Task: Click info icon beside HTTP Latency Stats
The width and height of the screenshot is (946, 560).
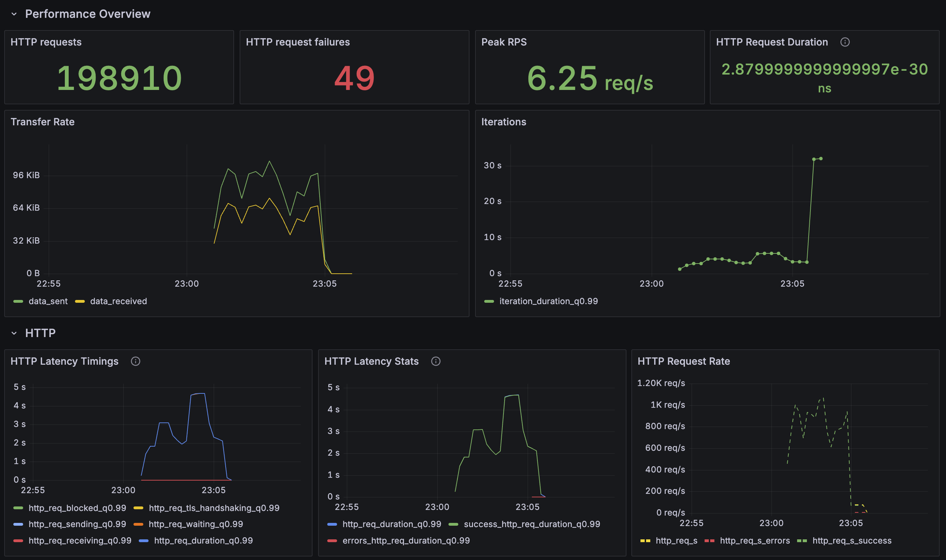Action: click(x=436, y=361)
